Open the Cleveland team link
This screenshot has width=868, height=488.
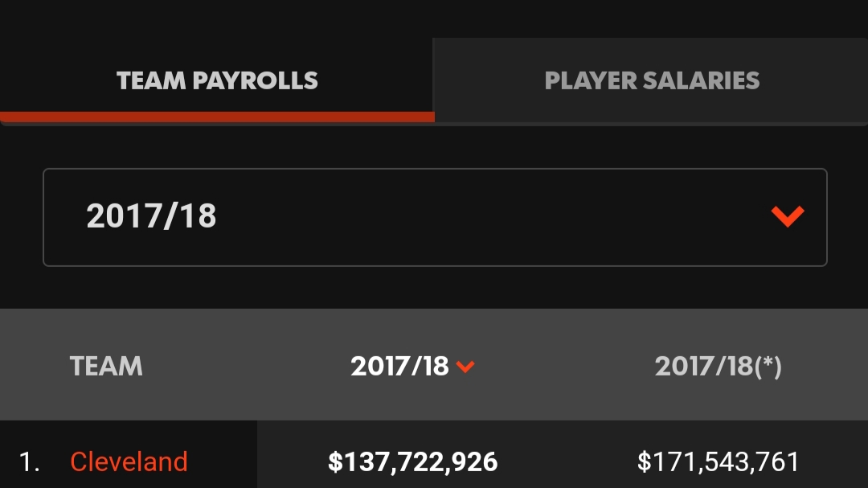(129, 461)
